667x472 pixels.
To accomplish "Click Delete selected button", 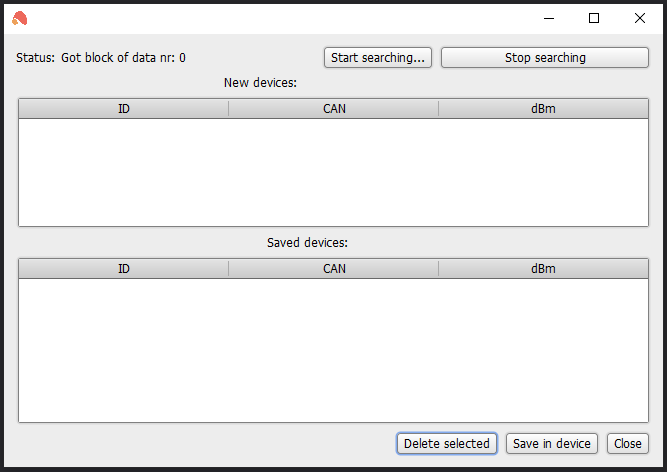I will click(447, 444).
